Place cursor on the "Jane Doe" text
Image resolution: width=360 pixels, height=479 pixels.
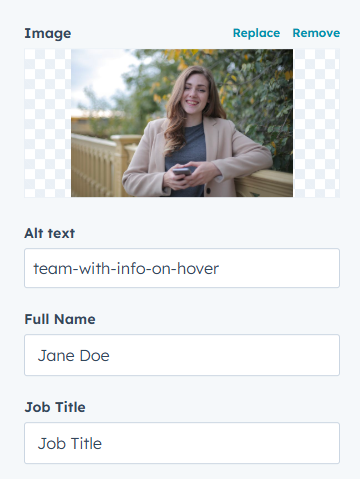point(74,356)
